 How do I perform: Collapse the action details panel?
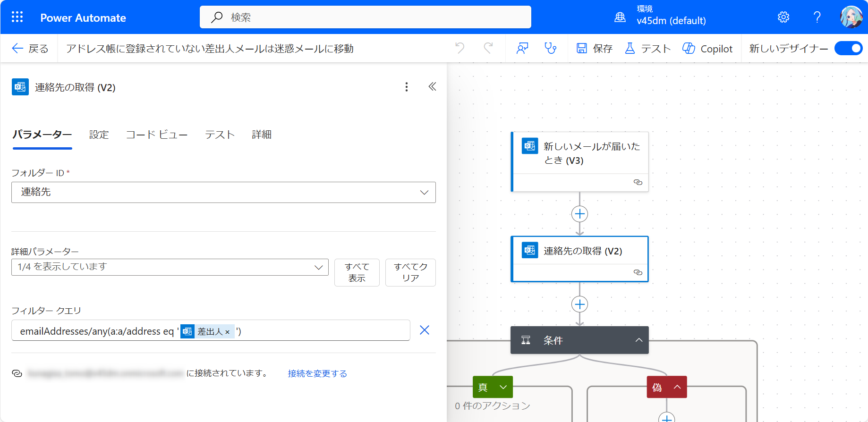tap(432, 86)
